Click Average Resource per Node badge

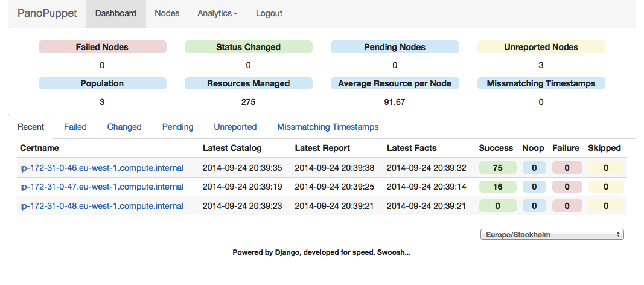[x=395, y=83]
